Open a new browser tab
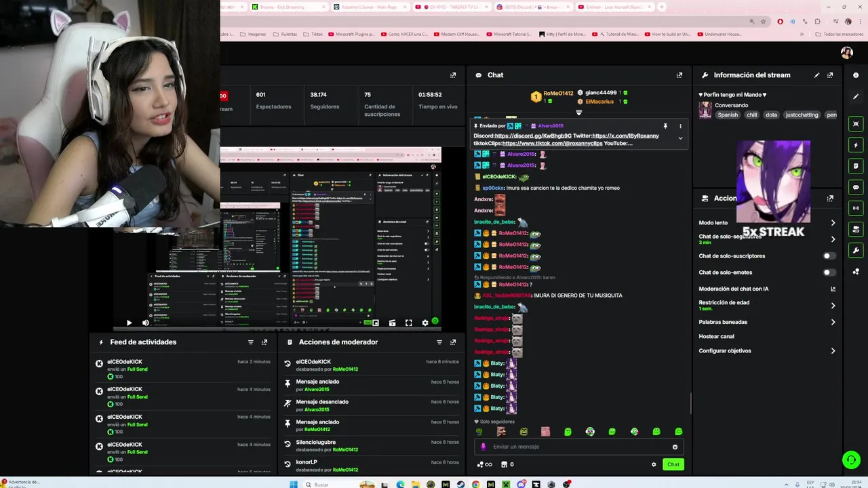This screenshot has width=868, height=488. point(661,7)
